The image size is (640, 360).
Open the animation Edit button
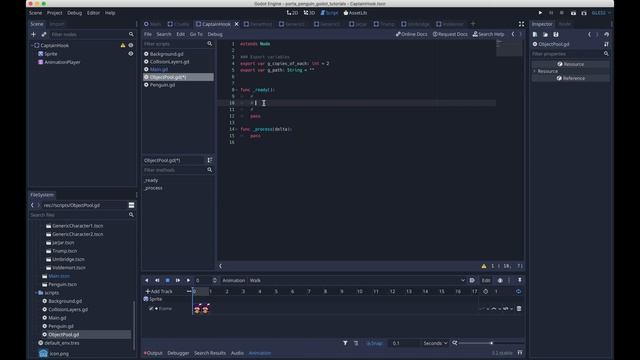point(486,280)
